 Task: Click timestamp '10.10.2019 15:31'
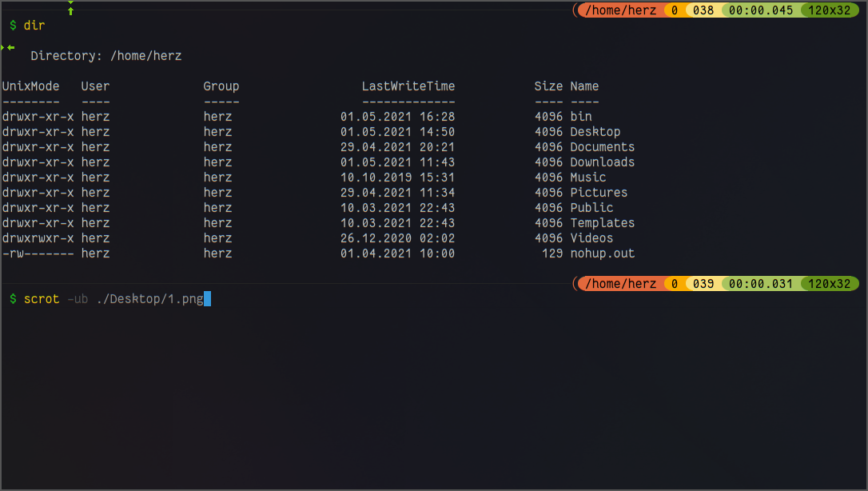click(x=397, y=178)
